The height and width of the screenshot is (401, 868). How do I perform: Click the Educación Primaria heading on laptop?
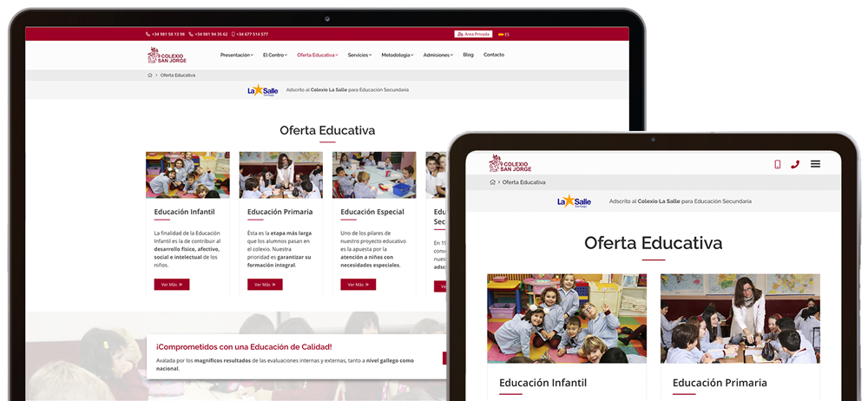(x=280, y=212)
